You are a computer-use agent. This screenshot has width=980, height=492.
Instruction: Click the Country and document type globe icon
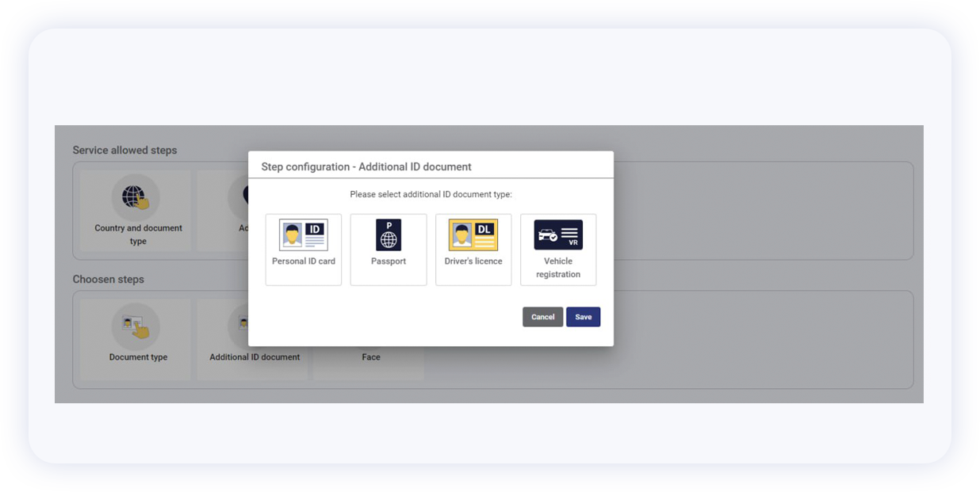coord(136,198)
